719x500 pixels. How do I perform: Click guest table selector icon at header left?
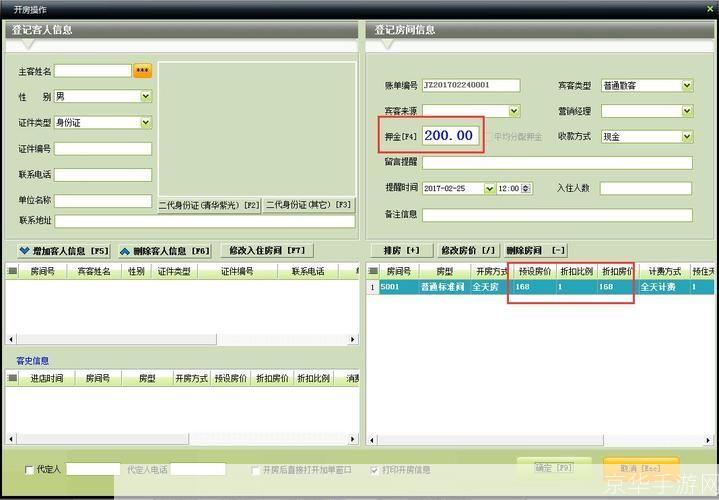coord(12,272)
